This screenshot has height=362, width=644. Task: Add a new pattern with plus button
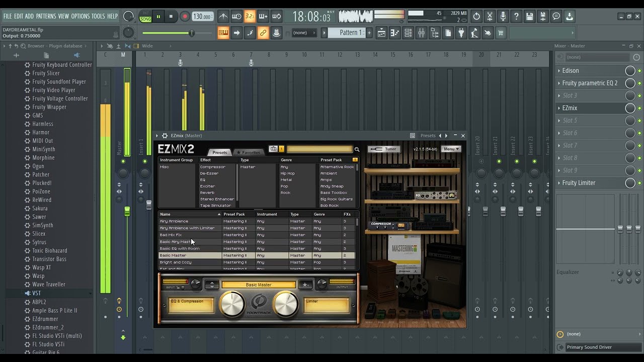tap(369, 33)
